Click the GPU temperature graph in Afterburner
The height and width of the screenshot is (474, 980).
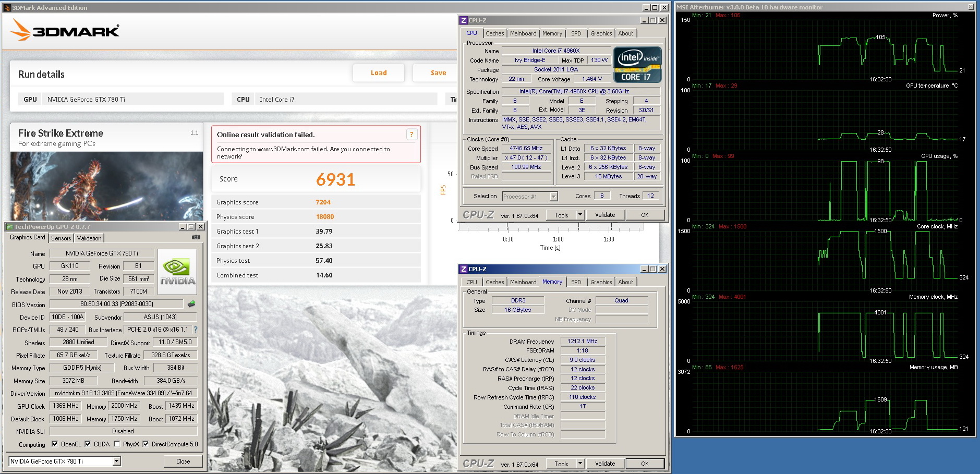(x=825, y=120)
